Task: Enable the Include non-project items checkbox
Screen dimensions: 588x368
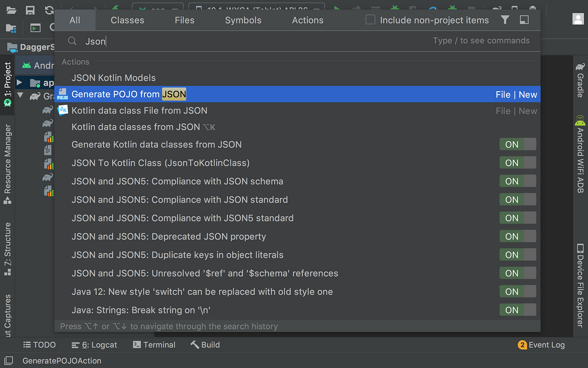Action: click(370, 20)
